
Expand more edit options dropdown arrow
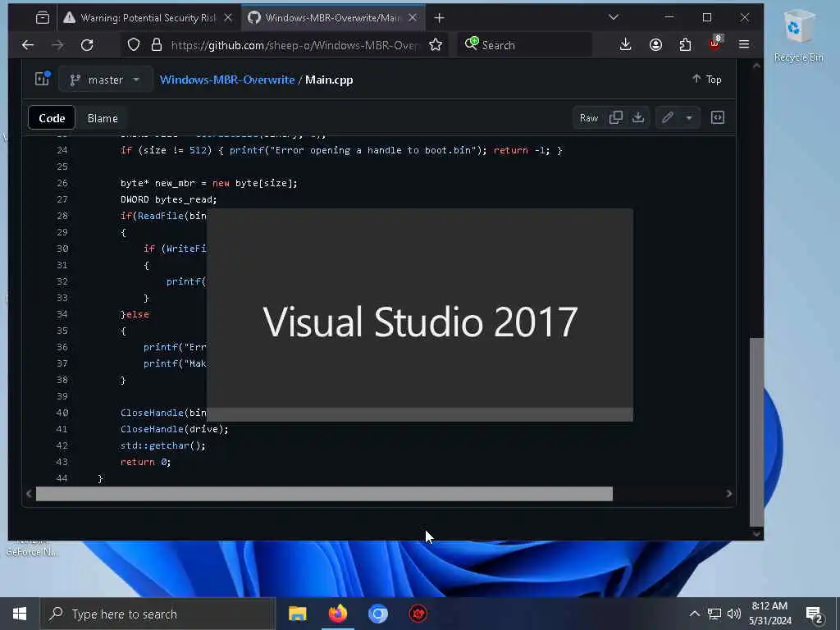pyautogui.click(x=689, y=118)
